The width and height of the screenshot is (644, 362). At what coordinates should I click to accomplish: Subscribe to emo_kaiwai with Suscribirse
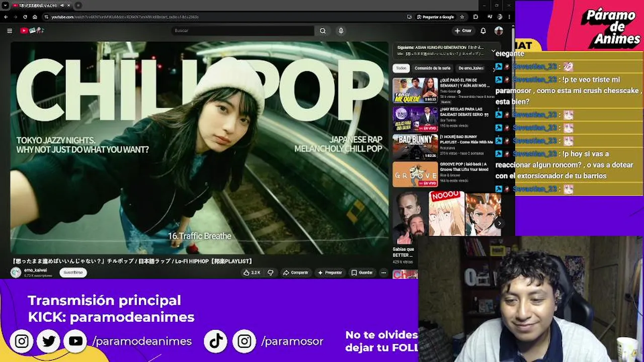click(x=73, y=273)
